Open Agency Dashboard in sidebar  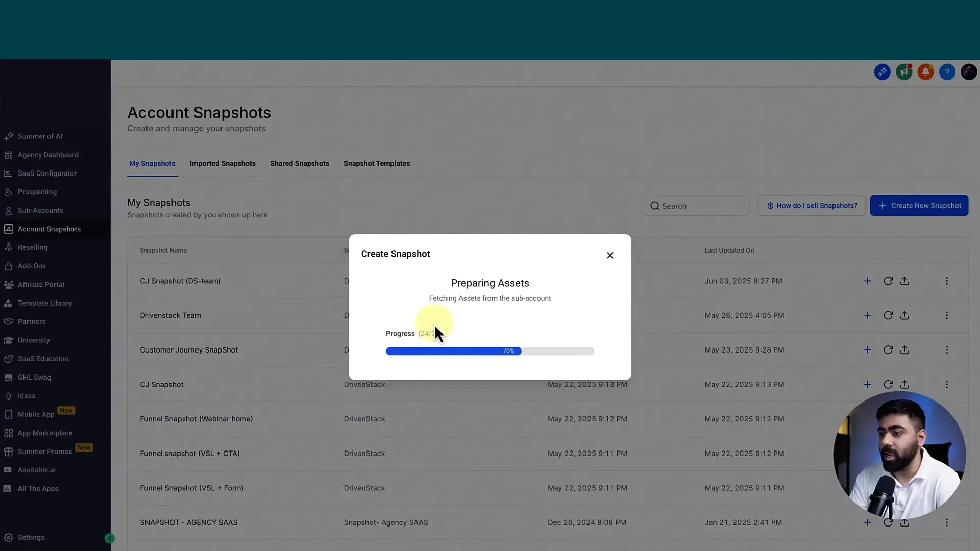(48, 155)
